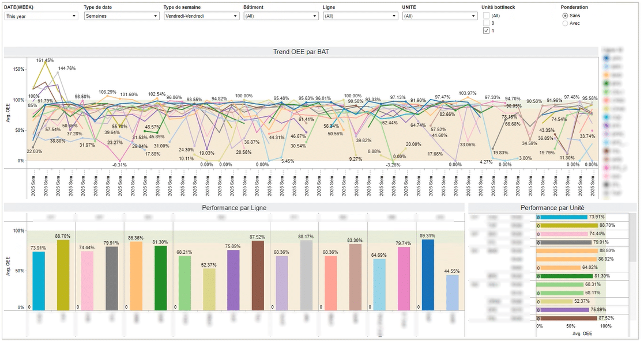Enable the 0 bottleneck checkbox
The image size is (644, 342).
point(486,24)
